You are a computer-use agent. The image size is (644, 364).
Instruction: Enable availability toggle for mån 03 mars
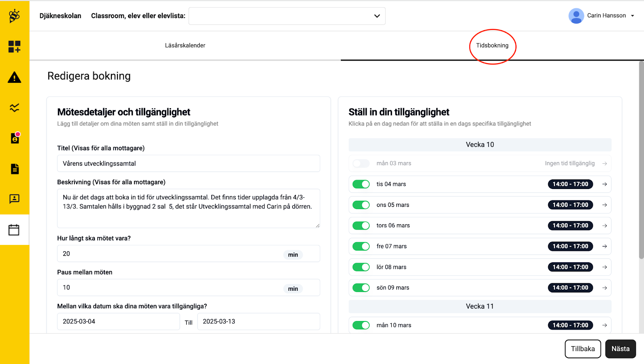click(x=361, y=163)
